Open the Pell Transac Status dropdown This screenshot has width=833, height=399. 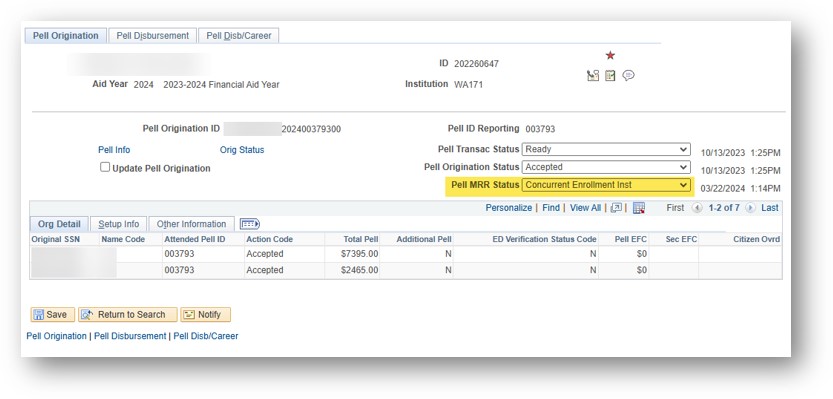(606, 149)
